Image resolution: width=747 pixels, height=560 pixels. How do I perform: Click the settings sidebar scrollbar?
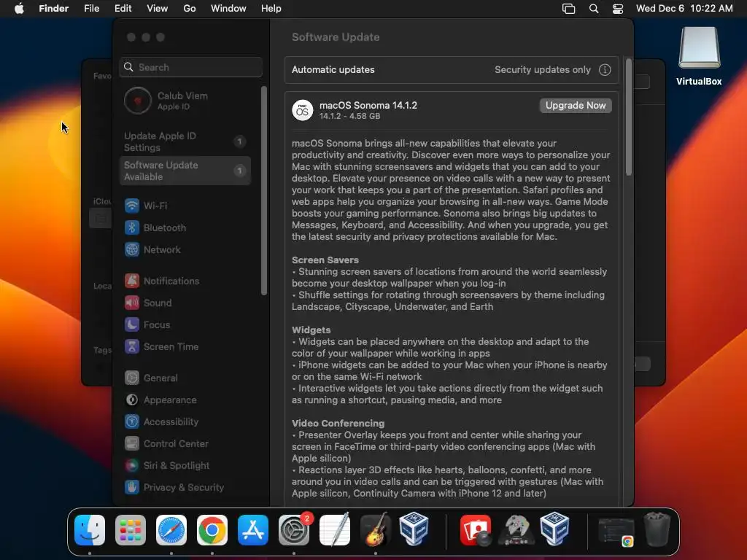pyautogui.click(x=264, y=190)
